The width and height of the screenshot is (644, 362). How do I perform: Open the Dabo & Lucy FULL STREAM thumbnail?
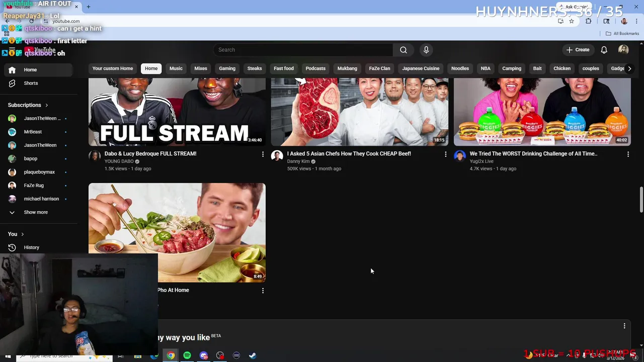coord(177,112)
